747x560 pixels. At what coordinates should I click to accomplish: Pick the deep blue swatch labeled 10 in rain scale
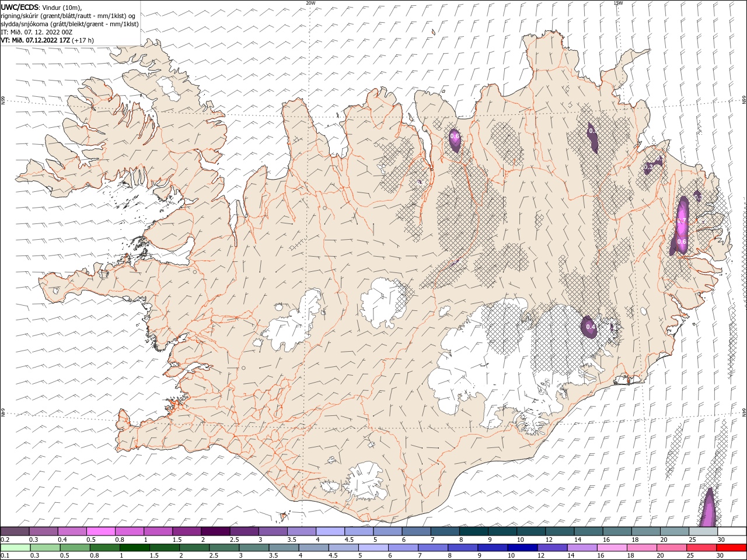(x=522, y=547)
